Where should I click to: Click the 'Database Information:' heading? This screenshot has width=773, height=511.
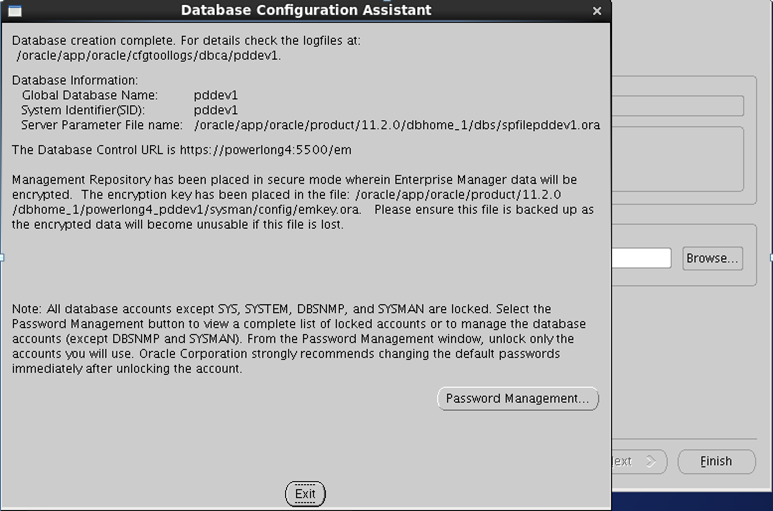click(75, 80)
